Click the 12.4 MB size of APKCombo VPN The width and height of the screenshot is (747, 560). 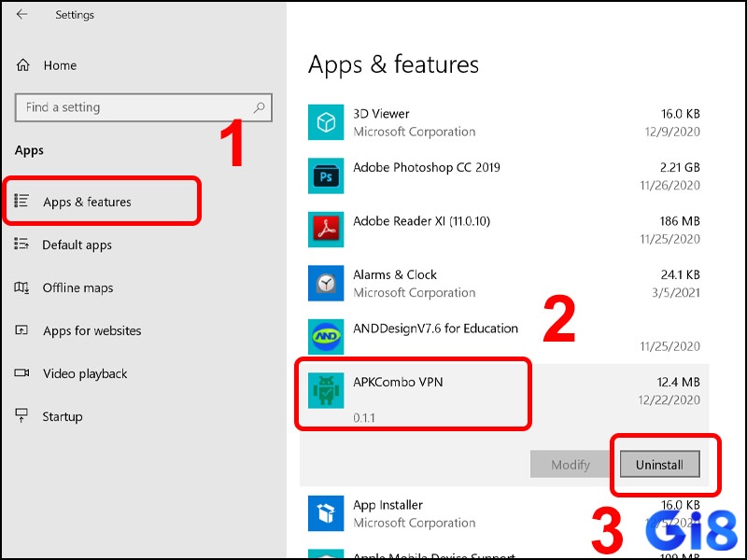(x=679, y=383)
